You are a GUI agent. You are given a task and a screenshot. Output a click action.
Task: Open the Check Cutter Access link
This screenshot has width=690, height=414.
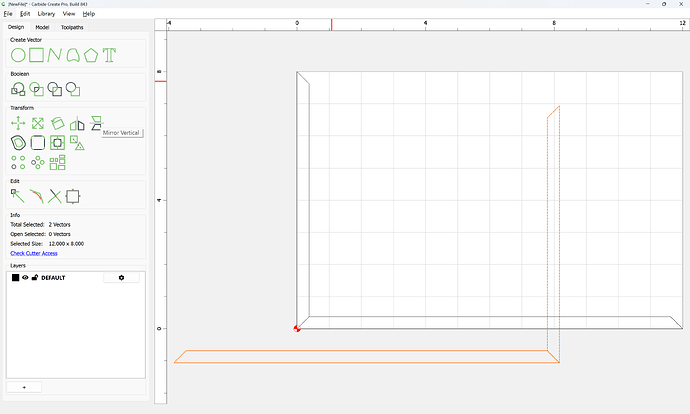pos(34,253)
